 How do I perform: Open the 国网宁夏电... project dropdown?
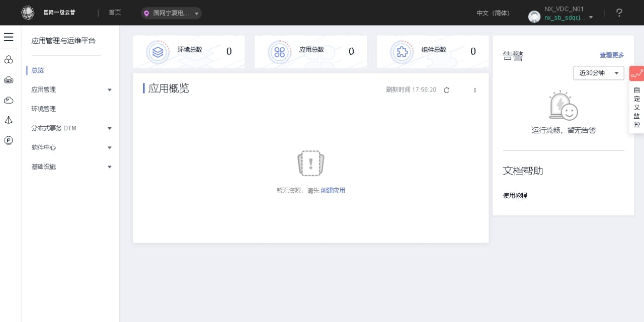(171, 14)
